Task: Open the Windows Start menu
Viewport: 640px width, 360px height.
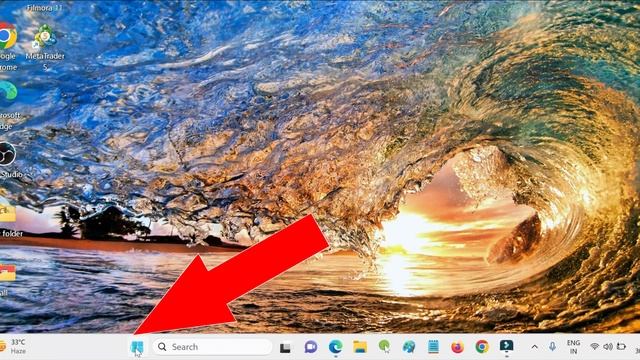Action: [x=137, y=347]
